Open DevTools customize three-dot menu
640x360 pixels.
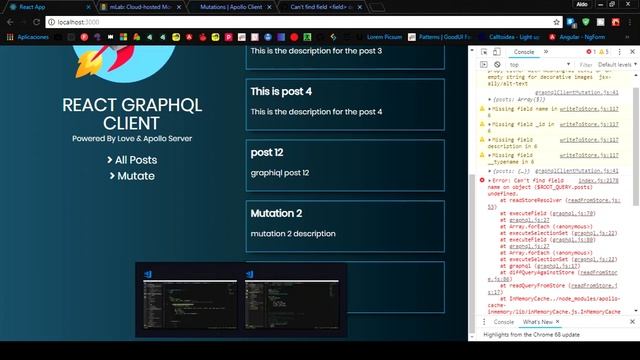pos(620,52)
